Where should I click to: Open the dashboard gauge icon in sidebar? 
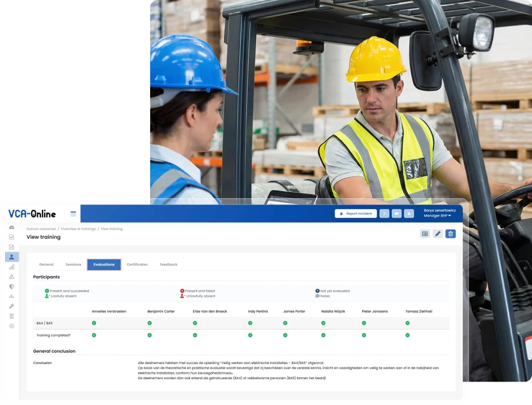coord(11,227)
